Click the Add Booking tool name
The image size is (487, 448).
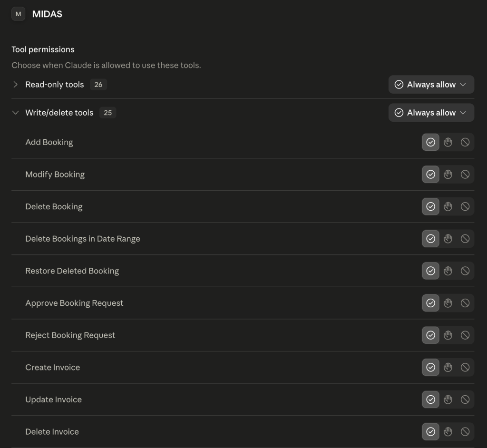[x=49, y=142]
